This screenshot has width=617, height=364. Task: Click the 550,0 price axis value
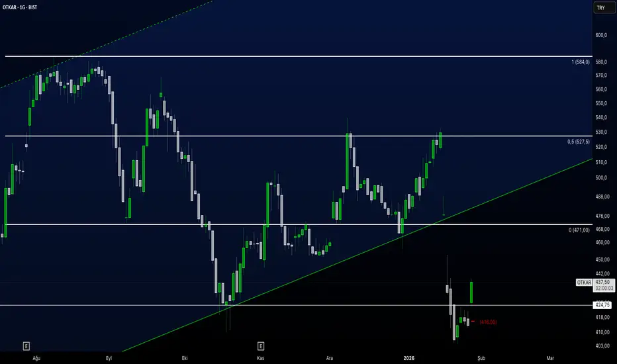601,103
